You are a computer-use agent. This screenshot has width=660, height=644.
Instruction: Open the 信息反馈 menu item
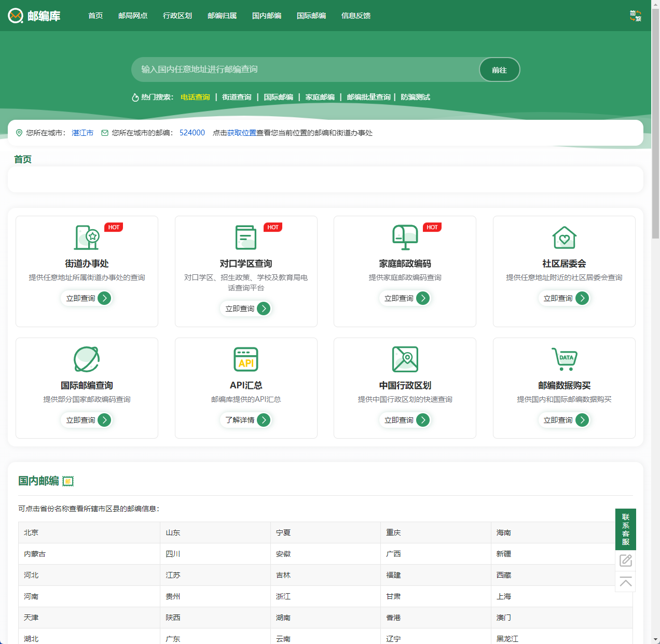pyautogui.click(x=355, y=16)
